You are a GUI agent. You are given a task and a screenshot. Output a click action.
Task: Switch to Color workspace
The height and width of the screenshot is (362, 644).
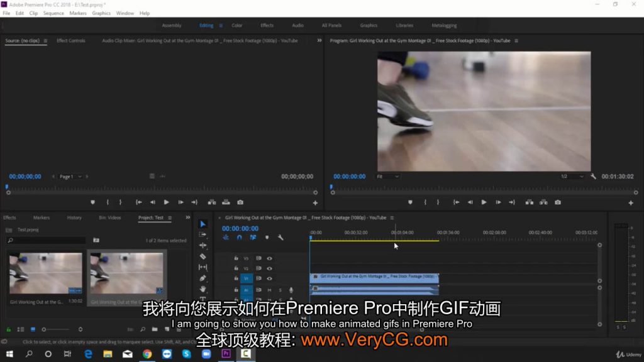coord(237,25)
